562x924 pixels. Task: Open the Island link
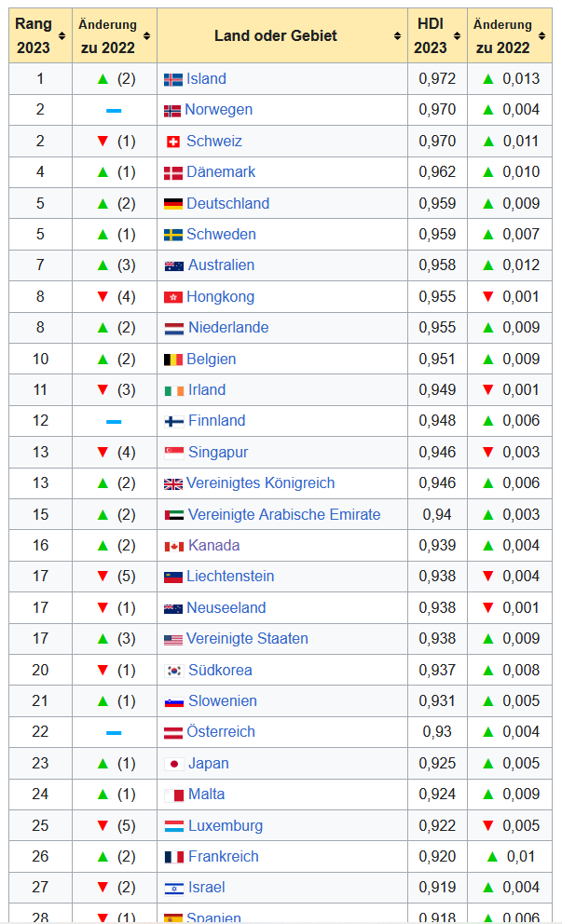206,79
